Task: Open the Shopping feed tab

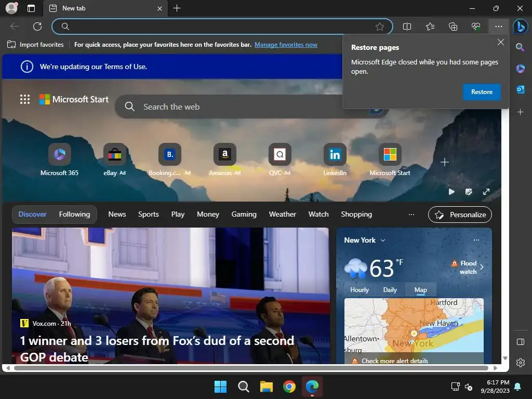Action: click(x=356, y=214)
